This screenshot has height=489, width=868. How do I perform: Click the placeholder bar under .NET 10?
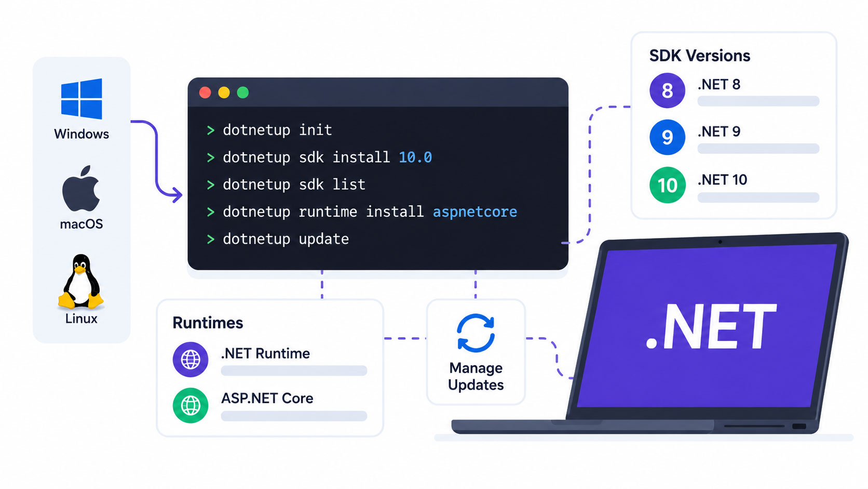pos(758,197)
